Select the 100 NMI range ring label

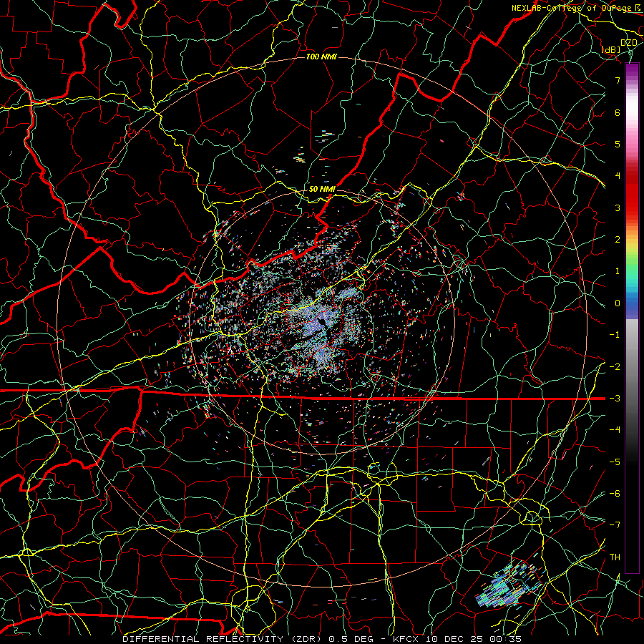[321, 57]
